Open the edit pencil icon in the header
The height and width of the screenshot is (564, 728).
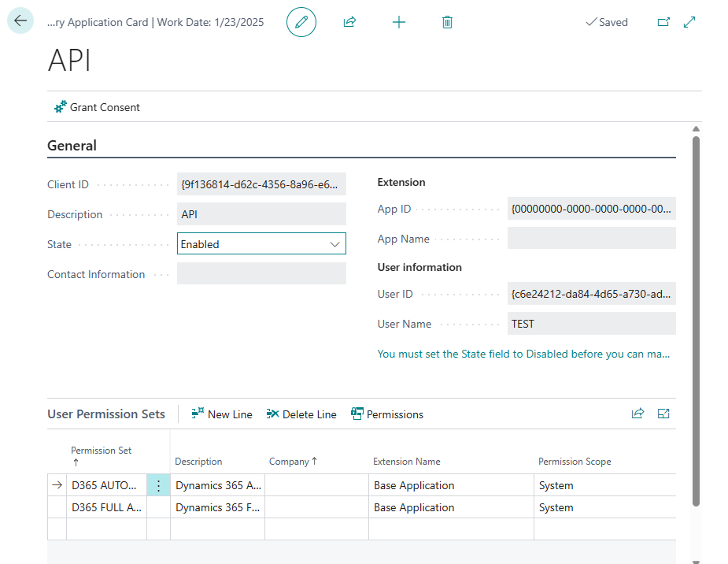point(301,22)
